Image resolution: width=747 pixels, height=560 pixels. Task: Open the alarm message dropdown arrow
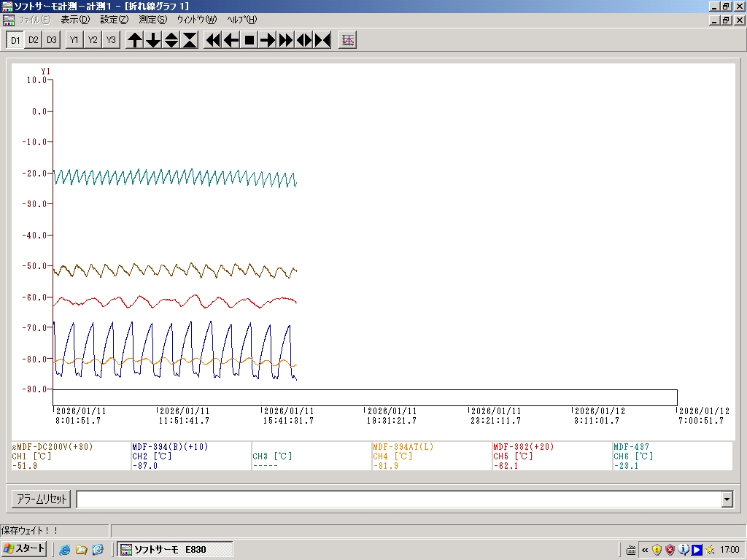click(x=727, y=499)
